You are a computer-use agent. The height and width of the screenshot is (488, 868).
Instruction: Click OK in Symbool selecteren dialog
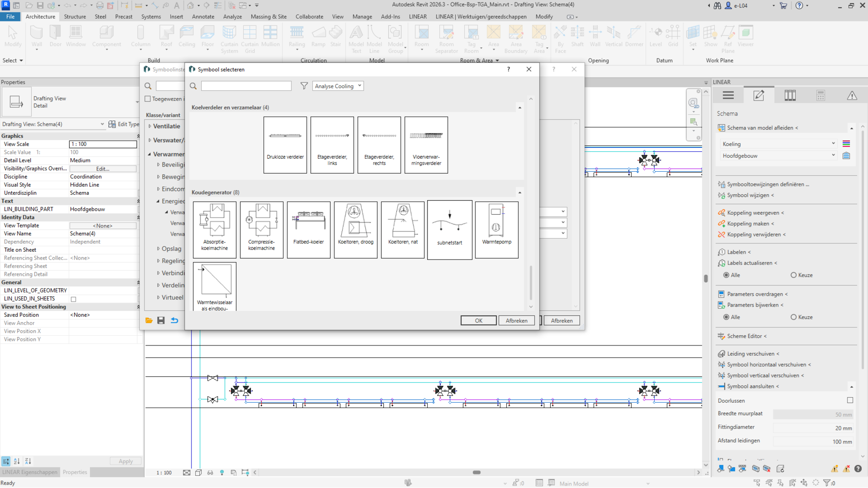click(478, 321)
